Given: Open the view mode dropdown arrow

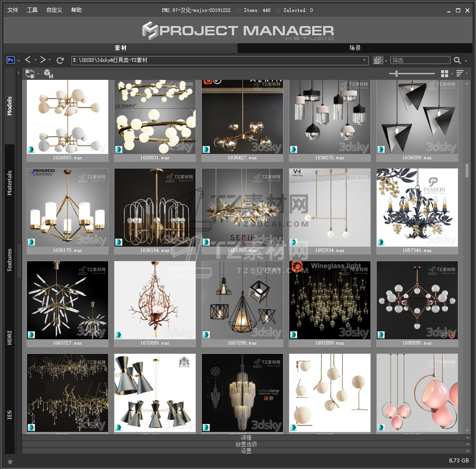Looking at the screenshot, I should click(x=452, y=74).
